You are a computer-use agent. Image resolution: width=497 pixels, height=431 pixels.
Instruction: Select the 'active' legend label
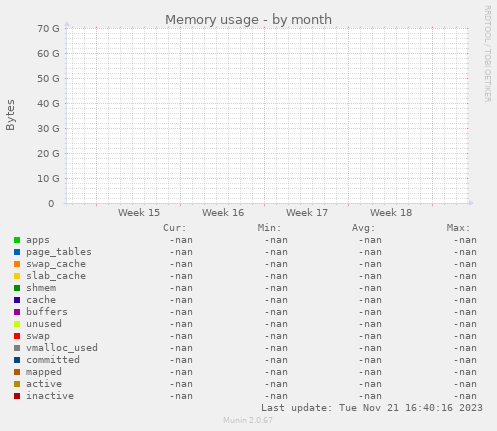tap(44, 384)
